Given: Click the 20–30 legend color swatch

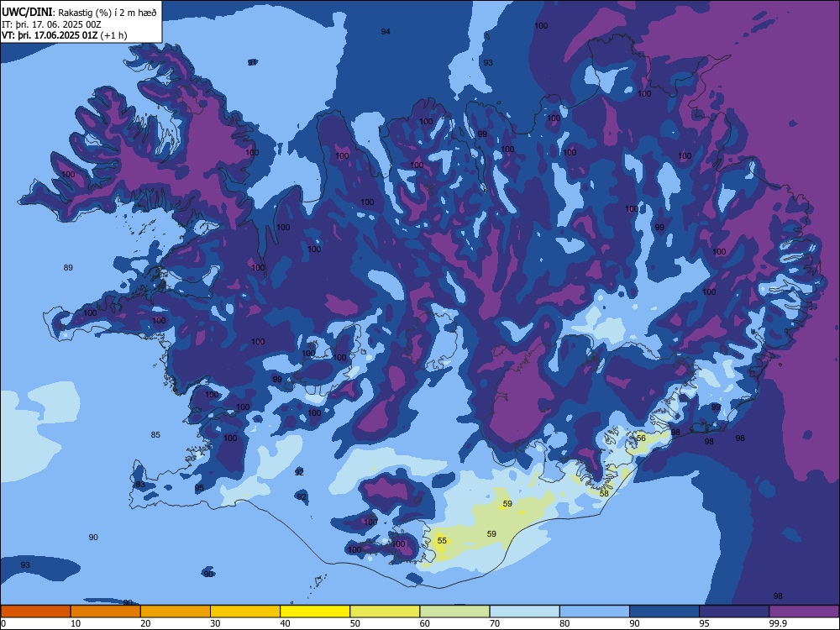Looking at the screenshot, I should pyautogui.click(x=176, y=612).
